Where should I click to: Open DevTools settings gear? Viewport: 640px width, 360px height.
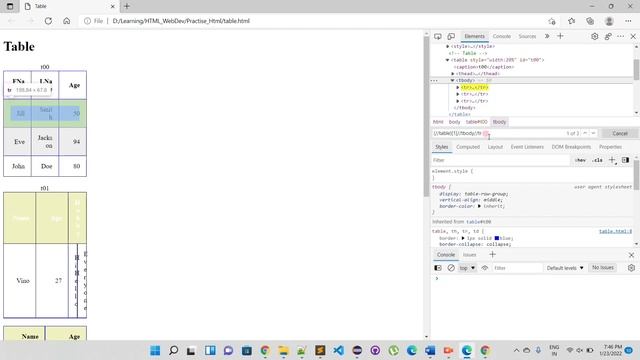click(595, 36)
